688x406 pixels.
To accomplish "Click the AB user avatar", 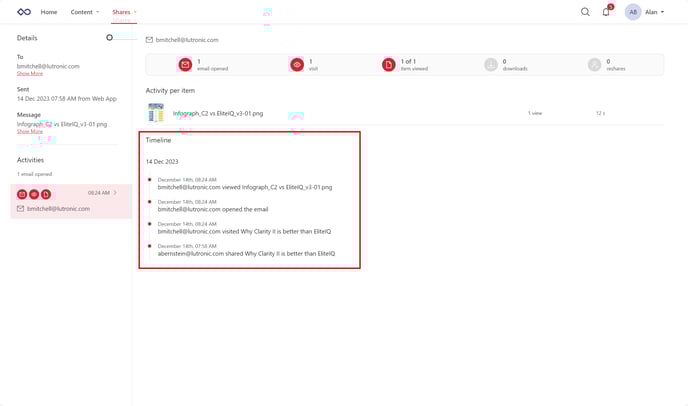I will (x=633, y=12).
